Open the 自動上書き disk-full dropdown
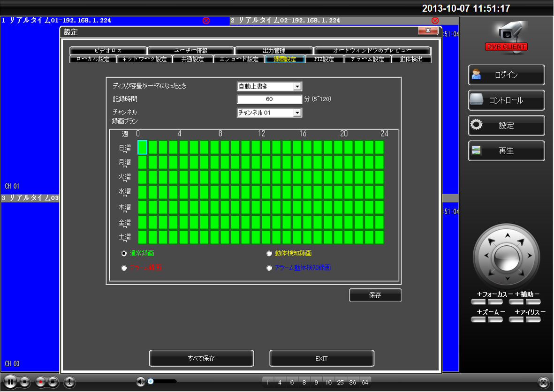Image resolution: width=554 pixels, height=392 pixels. click(x=296, y=86)
